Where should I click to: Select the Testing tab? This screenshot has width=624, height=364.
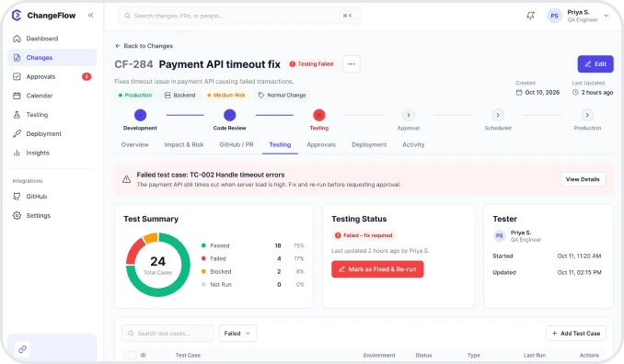[280, 144]
